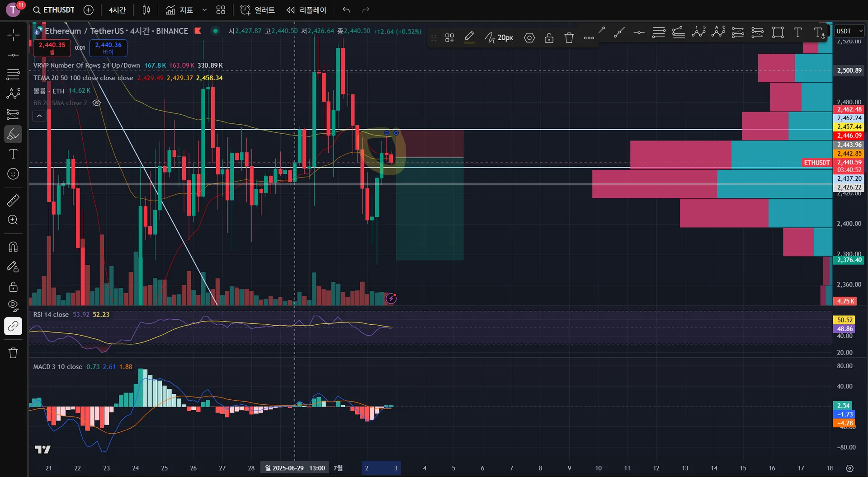Click the 2,500.89 price scale label
868x477 pixels.
[x=849, y=70]
